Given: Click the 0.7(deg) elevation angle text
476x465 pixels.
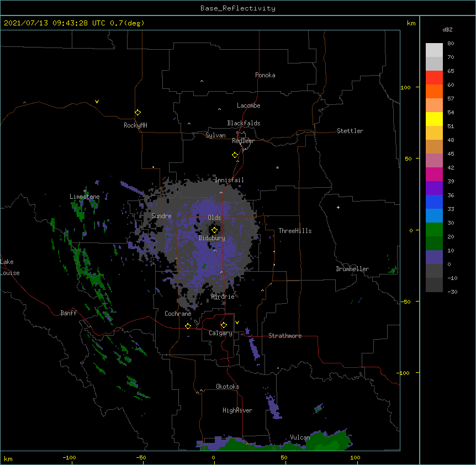Looking at the screenshot, I should (127, 23).
